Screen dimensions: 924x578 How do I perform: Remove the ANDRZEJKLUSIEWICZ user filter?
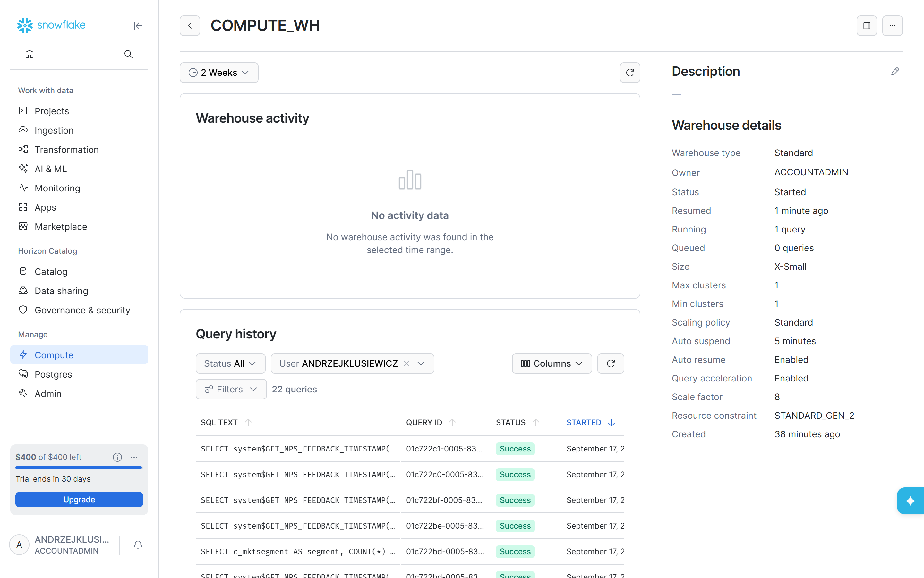[406, 363]
